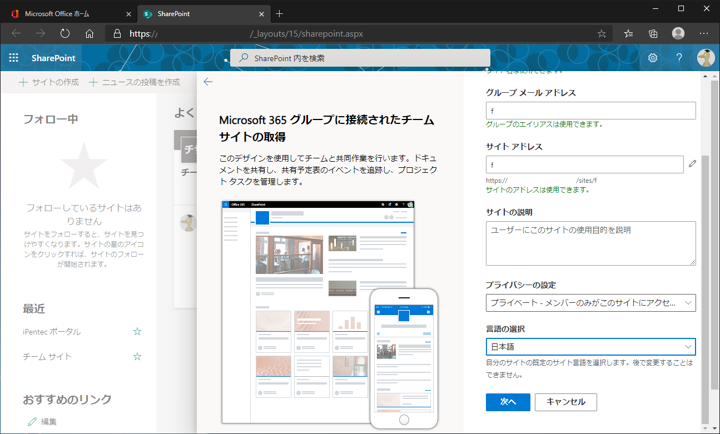Click 編集 under おすすめのリンク
Viewport: 720px width, 434px height.
pos(42,421)
